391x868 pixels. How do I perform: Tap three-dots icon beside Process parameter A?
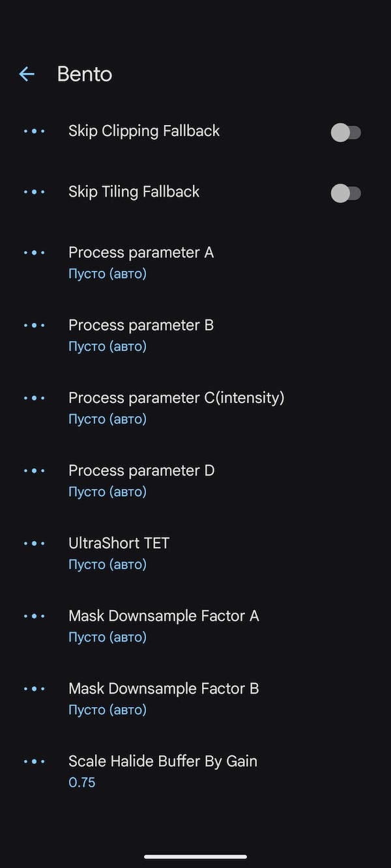click(35, 253)
